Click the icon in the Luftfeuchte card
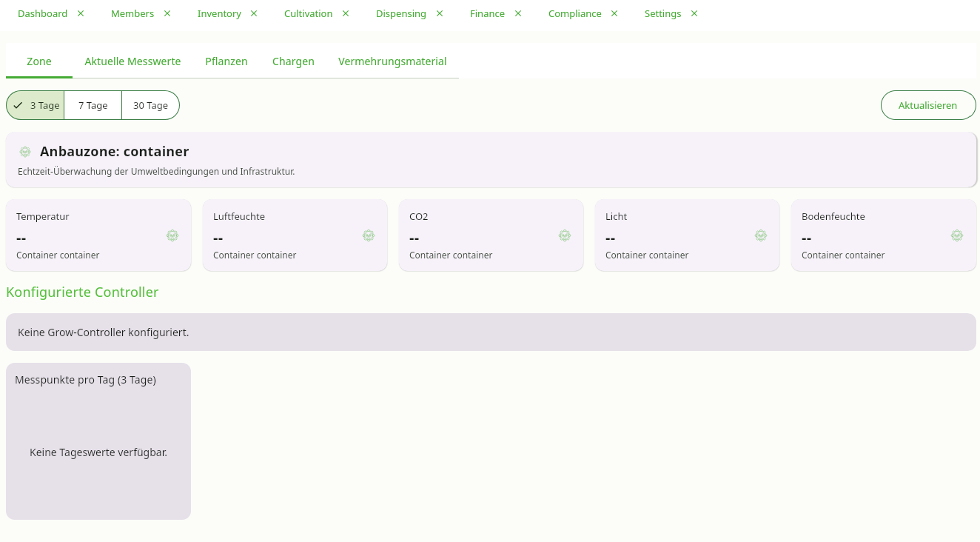This screenshot has width=980, height=542. [x=369, y=235]
